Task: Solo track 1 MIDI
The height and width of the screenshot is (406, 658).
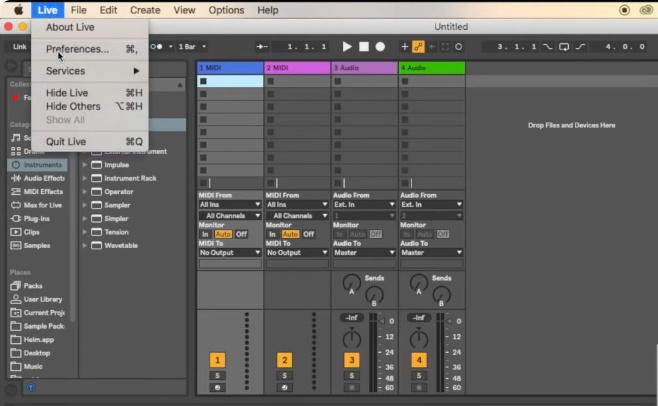Action: [x=217, y=375]
